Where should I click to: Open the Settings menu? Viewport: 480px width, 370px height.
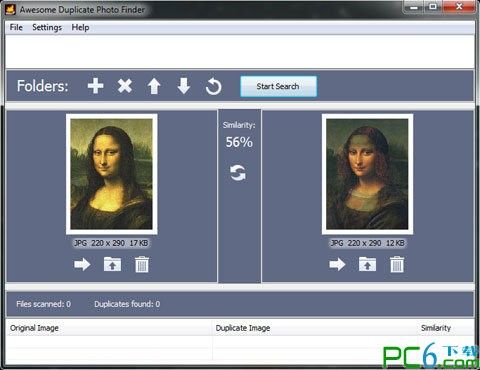point(47,27)
